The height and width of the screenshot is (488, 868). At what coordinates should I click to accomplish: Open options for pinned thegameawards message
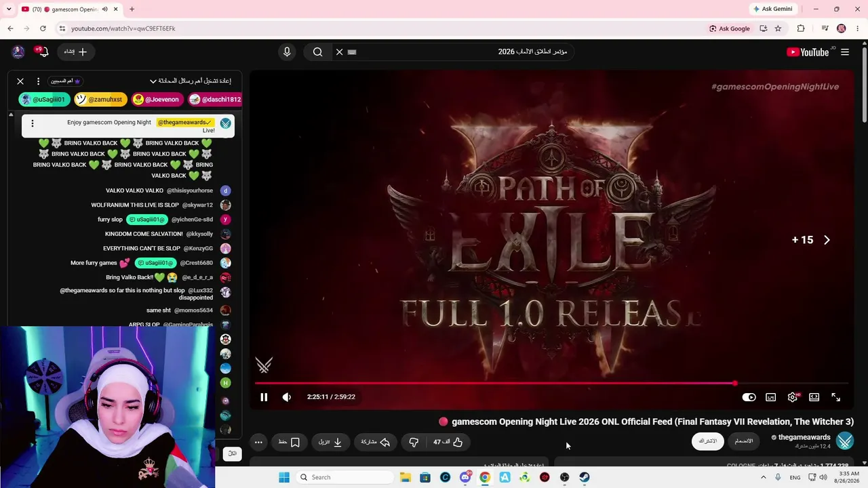pyautogui.click(x=32, y=123)
